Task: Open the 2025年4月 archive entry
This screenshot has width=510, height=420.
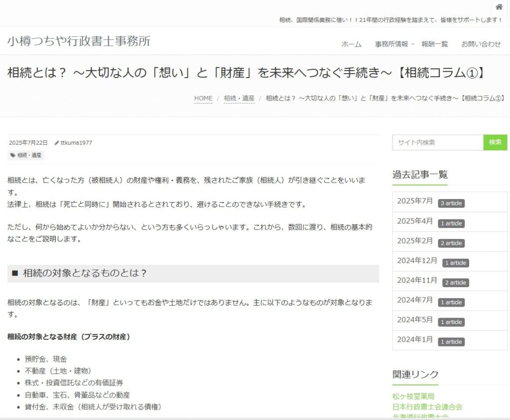Action: 415,221
